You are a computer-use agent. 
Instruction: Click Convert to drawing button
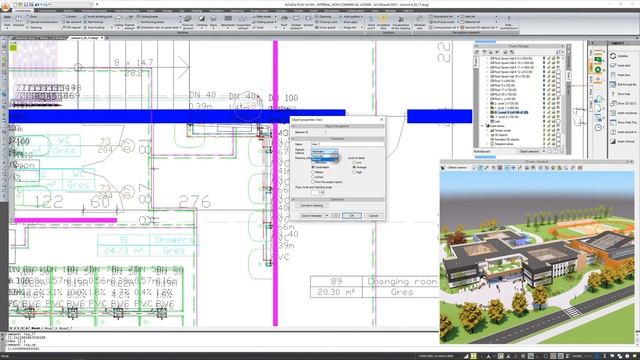(312, 206)
